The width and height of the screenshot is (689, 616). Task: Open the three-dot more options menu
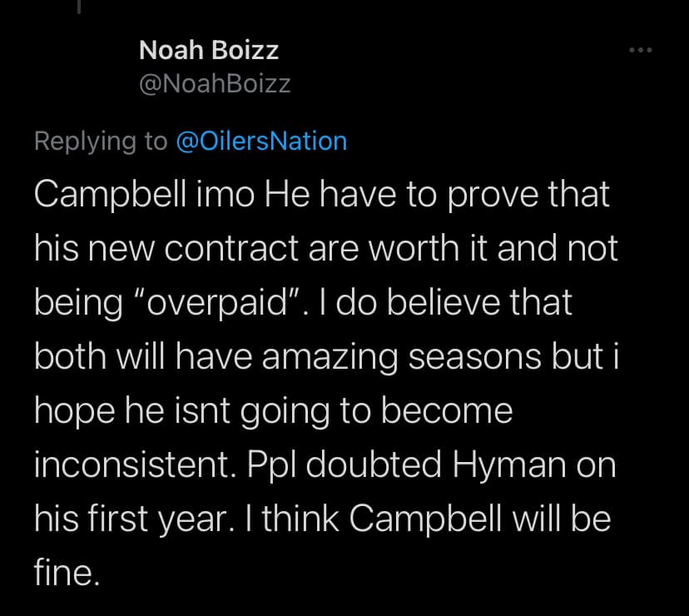tap(640, 50)
